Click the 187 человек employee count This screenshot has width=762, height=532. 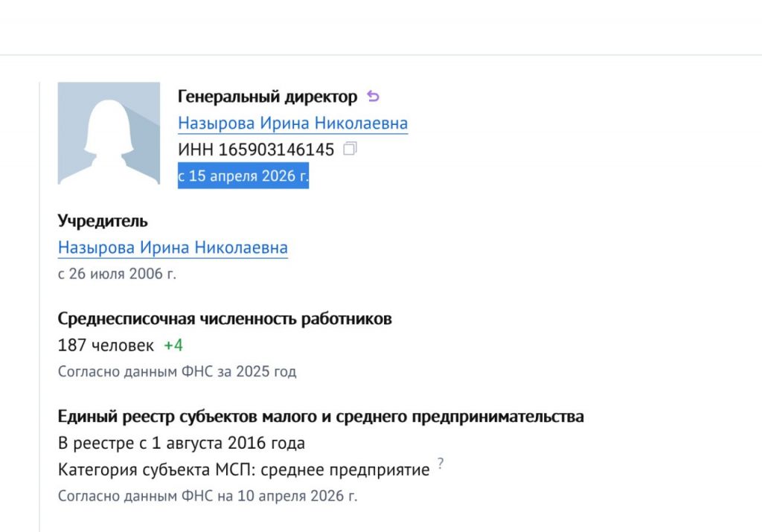[106, 345]
